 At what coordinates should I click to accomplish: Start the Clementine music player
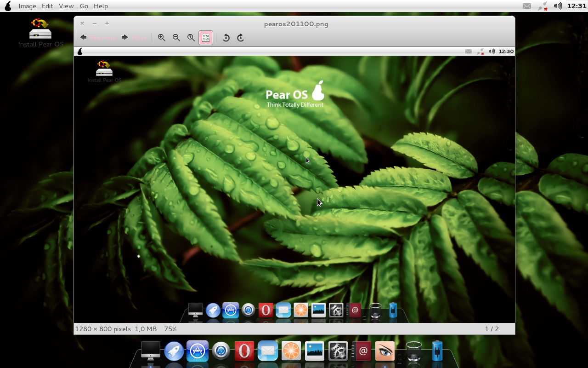[291, 351]
